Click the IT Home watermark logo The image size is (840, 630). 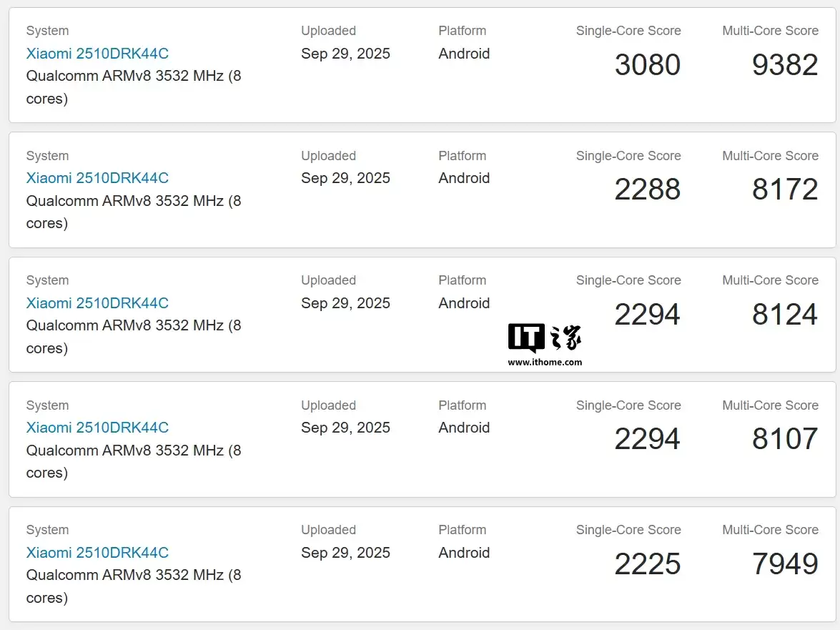click(x=545, y=338)
